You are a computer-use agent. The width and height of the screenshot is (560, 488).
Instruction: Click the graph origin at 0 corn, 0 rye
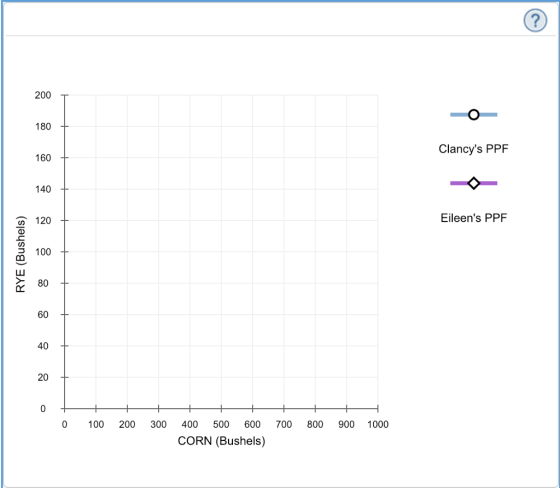[64, 408]
